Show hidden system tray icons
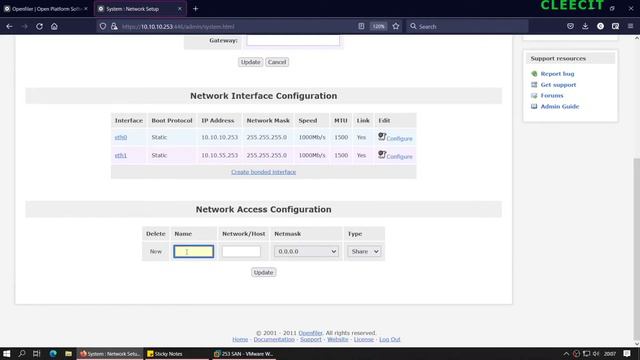 [566, 354]
